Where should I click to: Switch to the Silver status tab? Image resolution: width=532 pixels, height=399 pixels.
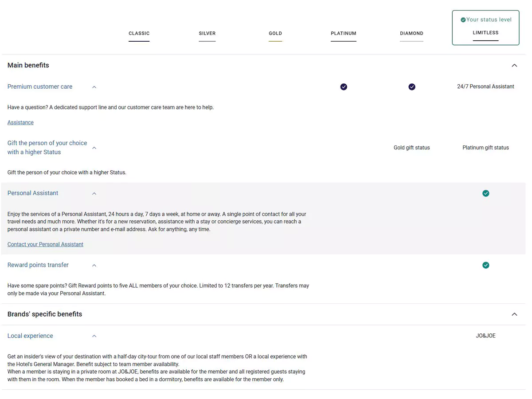click(207, 33)
